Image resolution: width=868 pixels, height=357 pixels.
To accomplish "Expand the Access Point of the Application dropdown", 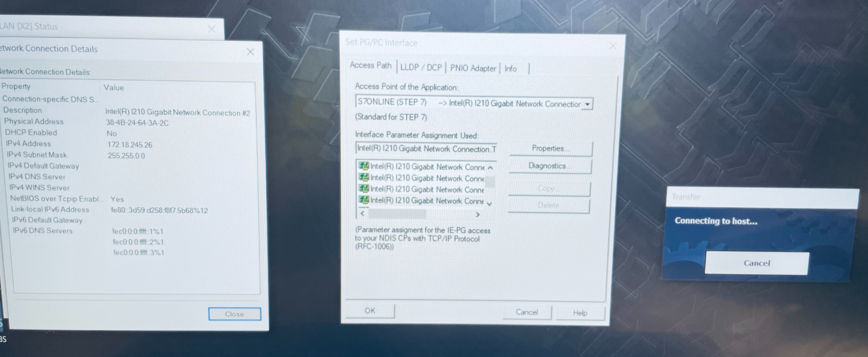I will 588,105.
